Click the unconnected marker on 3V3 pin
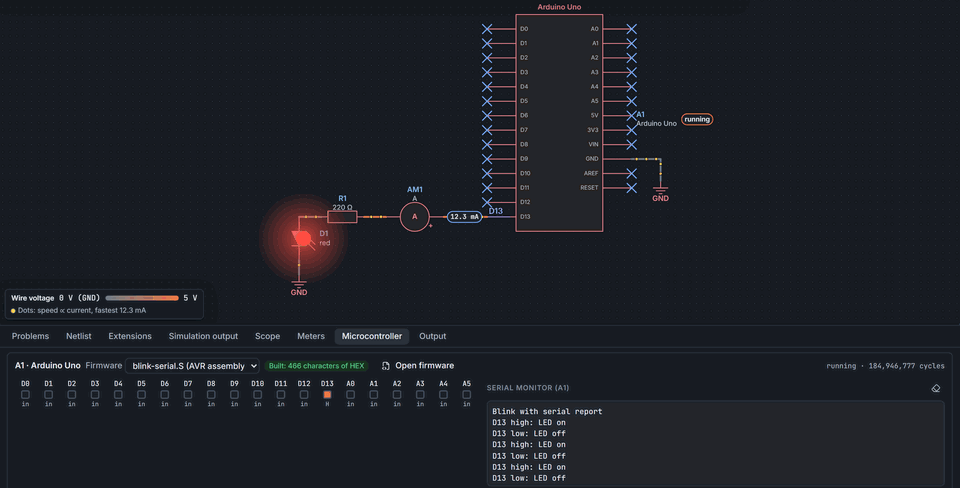 [632, 130]
